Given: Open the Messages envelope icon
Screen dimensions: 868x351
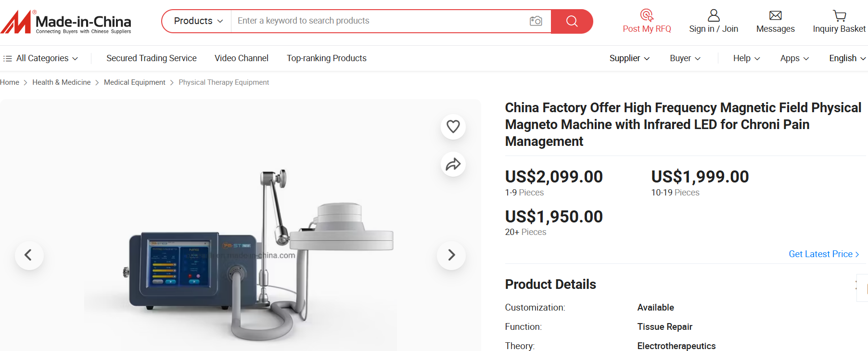Looking at the screenshot, I should pyautogui.click(x=775, y=15).
